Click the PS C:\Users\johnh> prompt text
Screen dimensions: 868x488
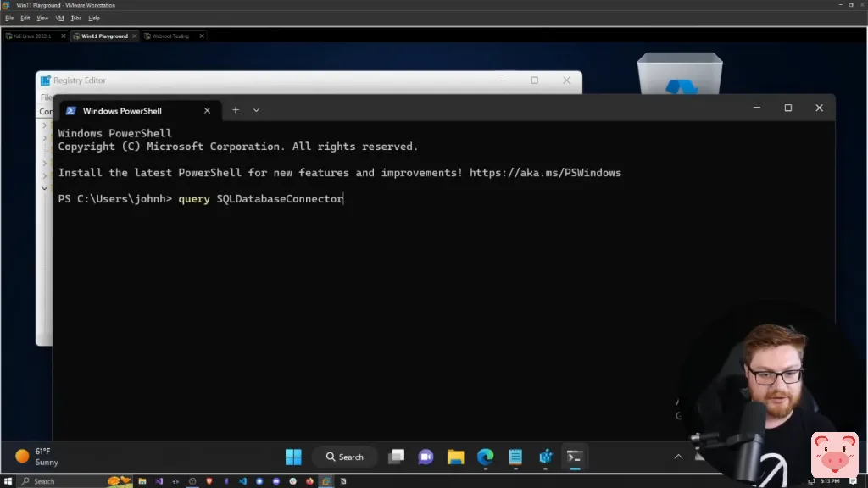[115, 198]
